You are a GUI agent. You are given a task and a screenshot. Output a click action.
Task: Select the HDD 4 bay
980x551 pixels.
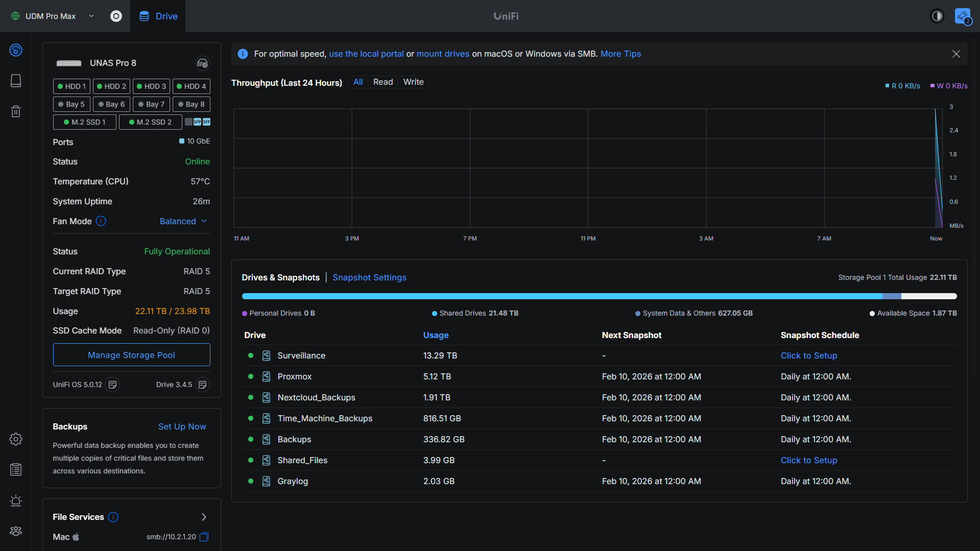point(192,86)
